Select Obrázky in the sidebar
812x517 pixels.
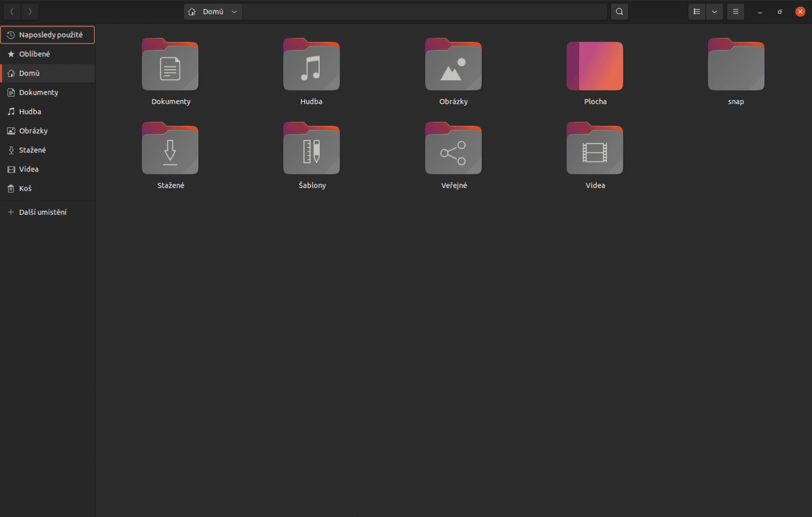pos(33,131)
